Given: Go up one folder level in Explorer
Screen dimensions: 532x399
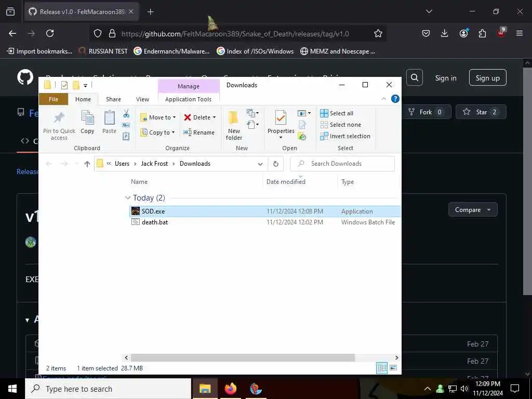Looking at the screenshot, I should [87, 164].
